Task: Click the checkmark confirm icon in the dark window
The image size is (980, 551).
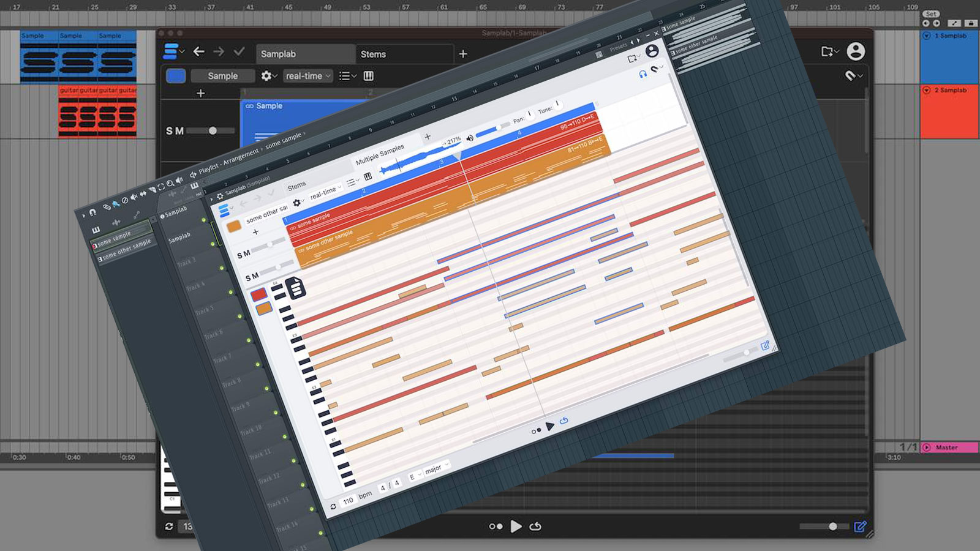Action: (x=239, y=52)
